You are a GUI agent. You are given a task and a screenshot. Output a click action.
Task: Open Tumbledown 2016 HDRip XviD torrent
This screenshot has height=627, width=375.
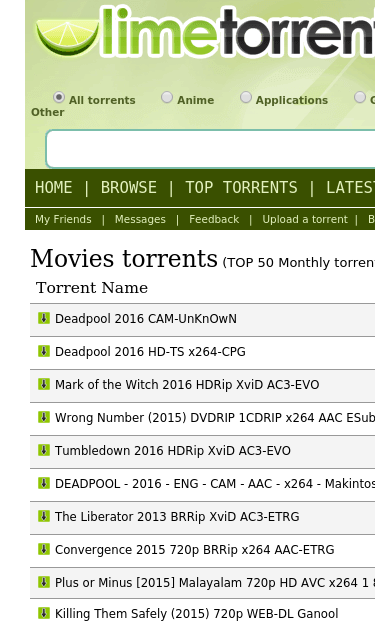coord(173,451)
